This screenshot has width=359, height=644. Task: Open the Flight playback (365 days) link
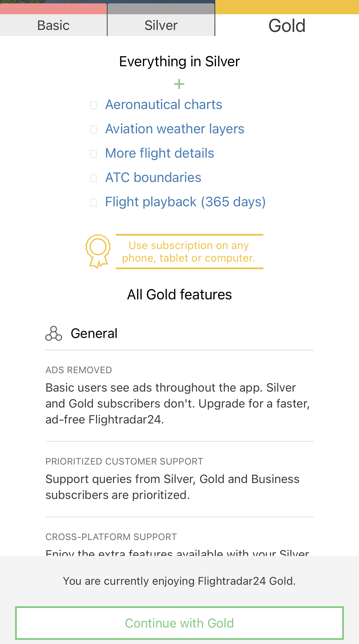point(185,202)
